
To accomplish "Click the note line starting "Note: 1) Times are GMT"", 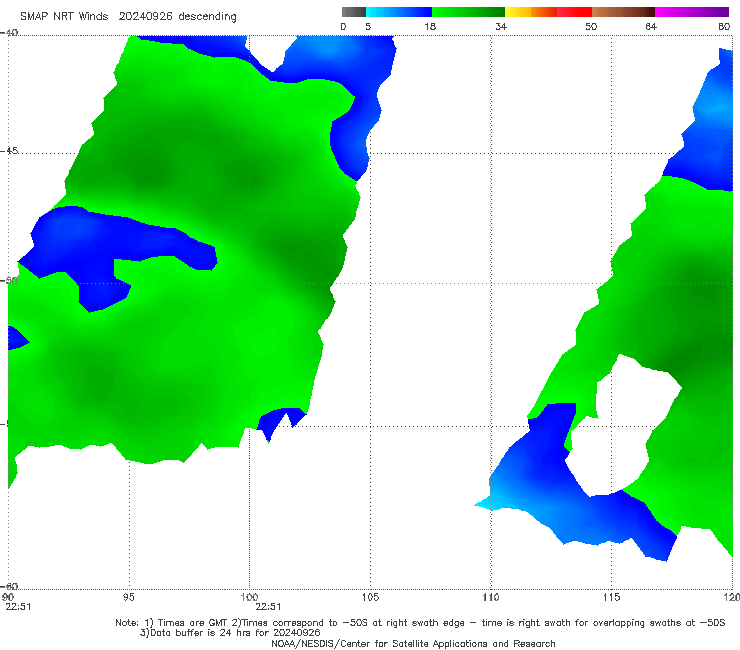I will tap(420, 623).
